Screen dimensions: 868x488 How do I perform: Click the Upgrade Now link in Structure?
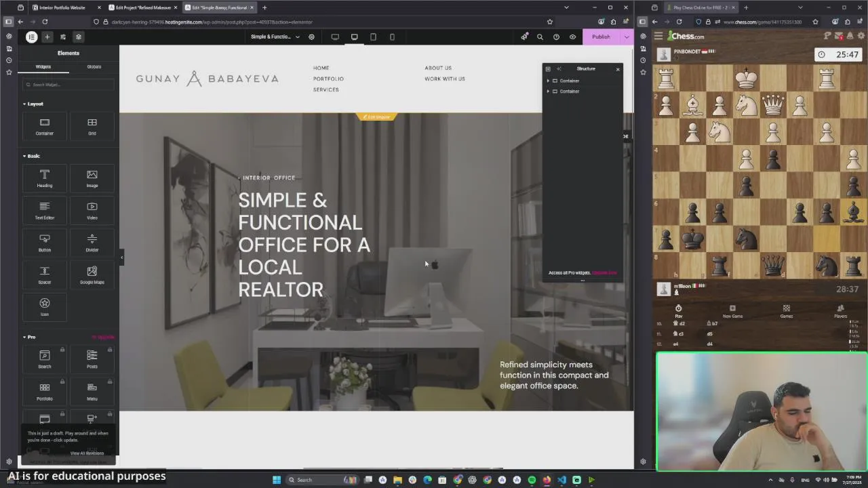click(x=604, y=272)
